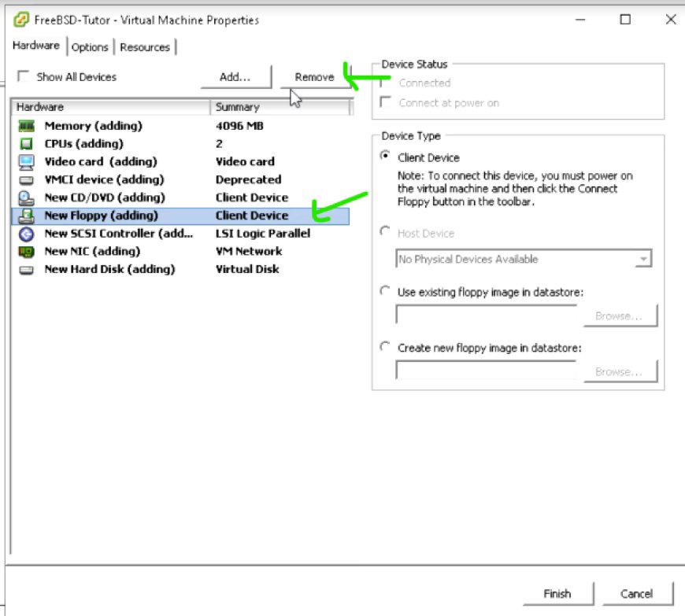Switch to the Options tab
This screenshot has height=616, width=685.
pyautogui.click(x=90, y=47)
